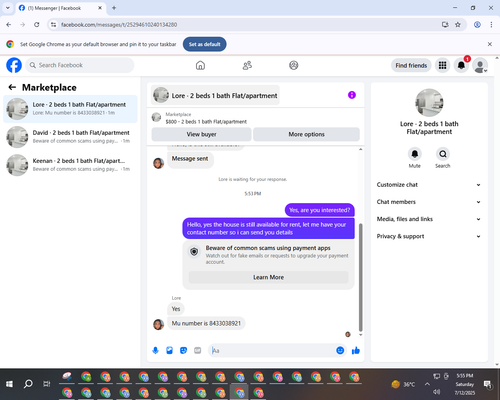Choose a sticker icon
Screen dimensions: 500x400
click(x=183, y=350)
